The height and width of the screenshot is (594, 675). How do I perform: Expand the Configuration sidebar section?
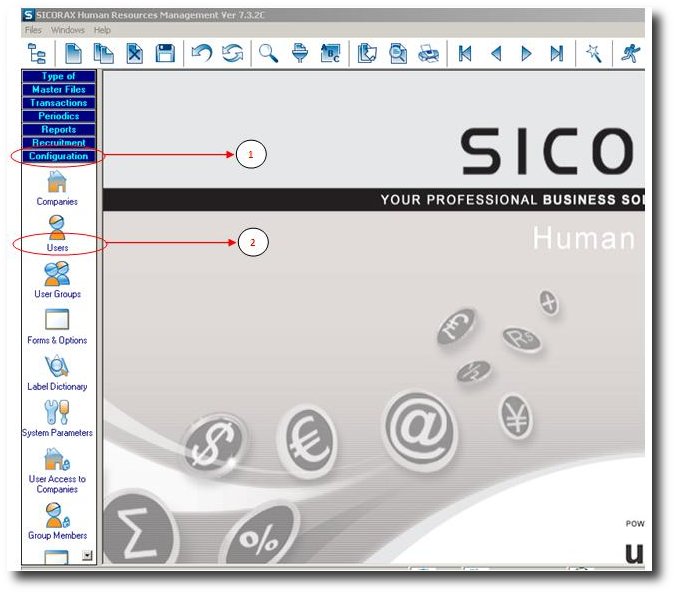point(58,156)
